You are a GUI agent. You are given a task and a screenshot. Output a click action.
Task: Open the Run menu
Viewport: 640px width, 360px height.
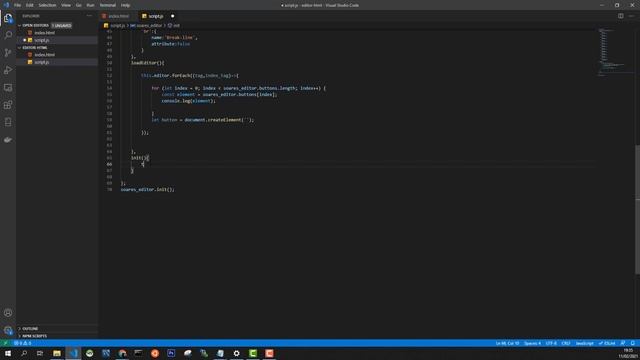point(91,5)
